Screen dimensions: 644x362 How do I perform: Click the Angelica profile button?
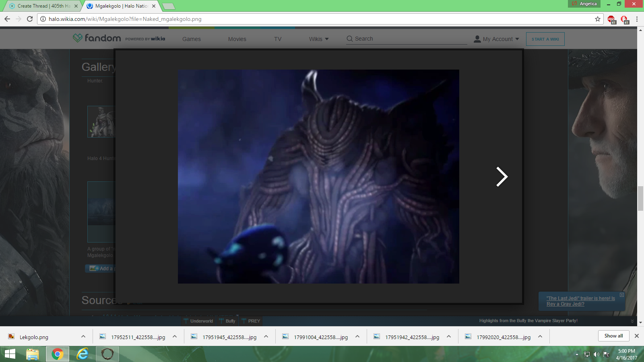[584, 4]
